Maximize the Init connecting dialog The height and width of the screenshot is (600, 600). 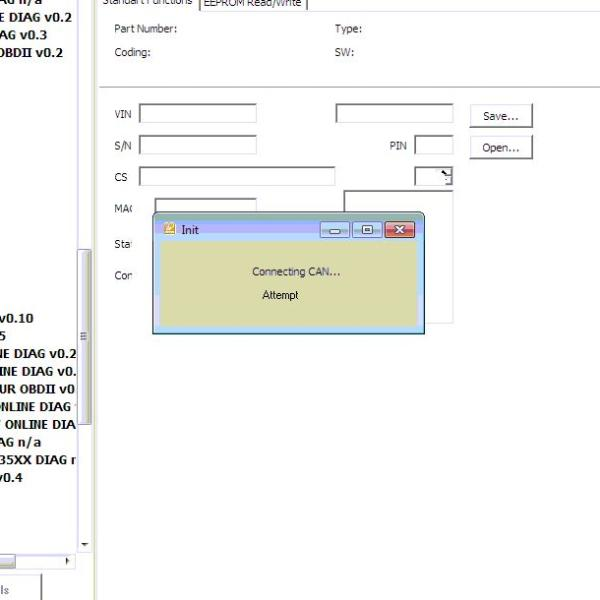367,230
